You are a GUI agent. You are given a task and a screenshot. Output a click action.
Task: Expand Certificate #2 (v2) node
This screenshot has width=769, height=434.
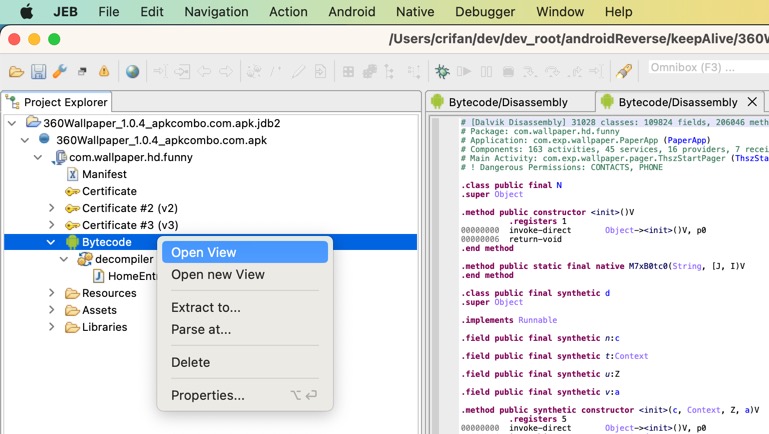pyautogui.click(x=51, y=208)
